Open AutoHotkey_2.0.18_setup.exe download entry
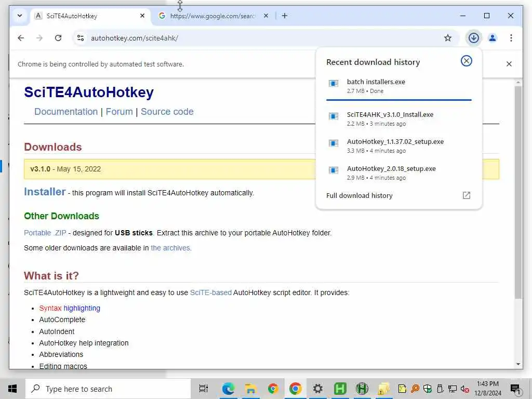532x399 pixels. click(398, 173)
